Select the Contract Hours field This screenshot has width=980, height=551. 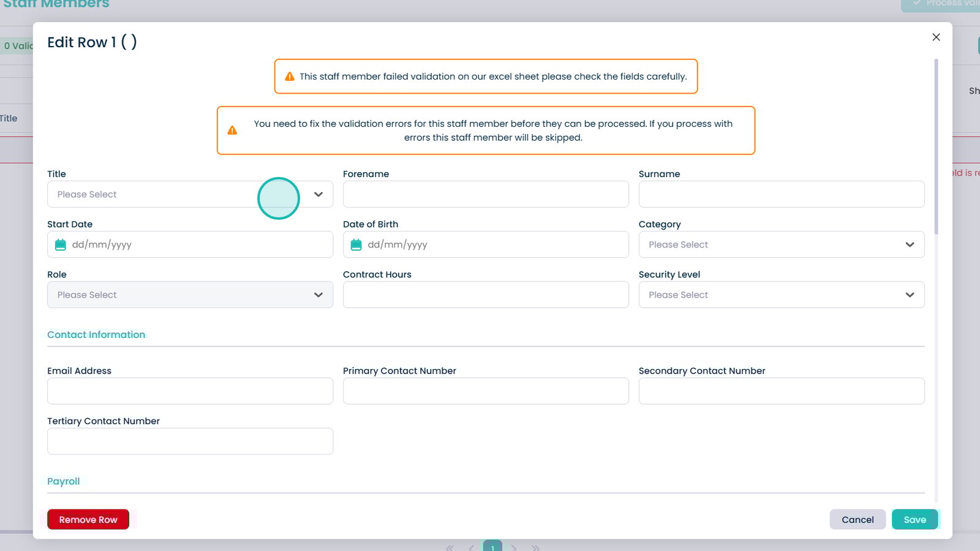pyautogui.click(x=486, y=295)
